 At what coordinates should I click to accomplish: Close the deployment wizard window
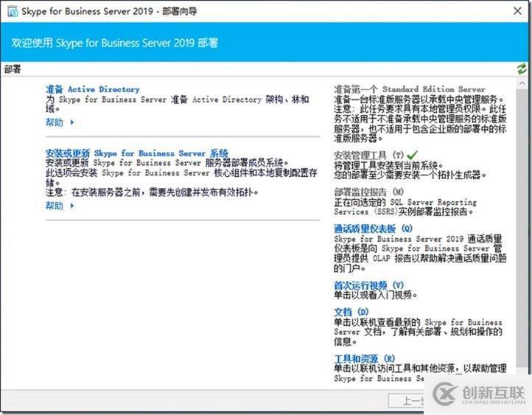point(517,11)
